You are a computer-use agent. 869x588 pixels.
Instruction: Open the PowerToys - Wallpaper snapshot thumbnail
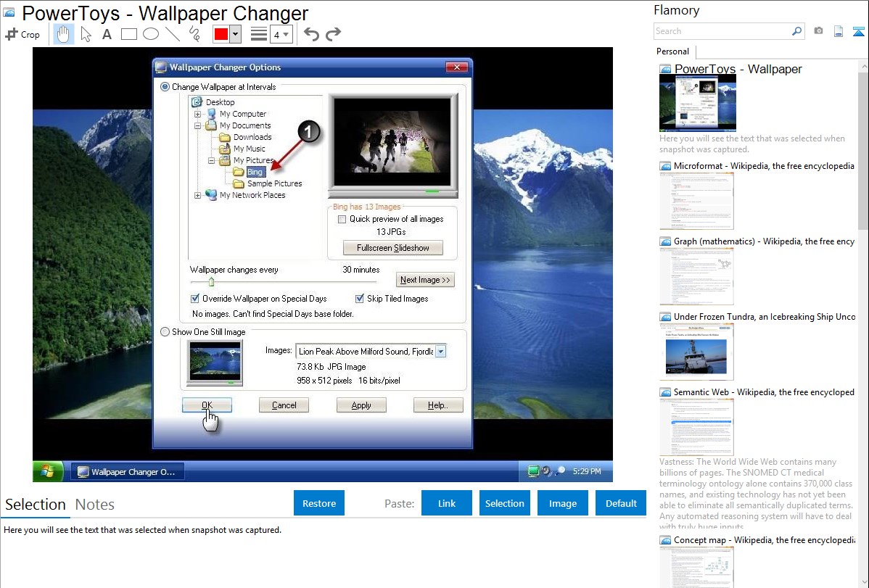[x=698, y=103]
